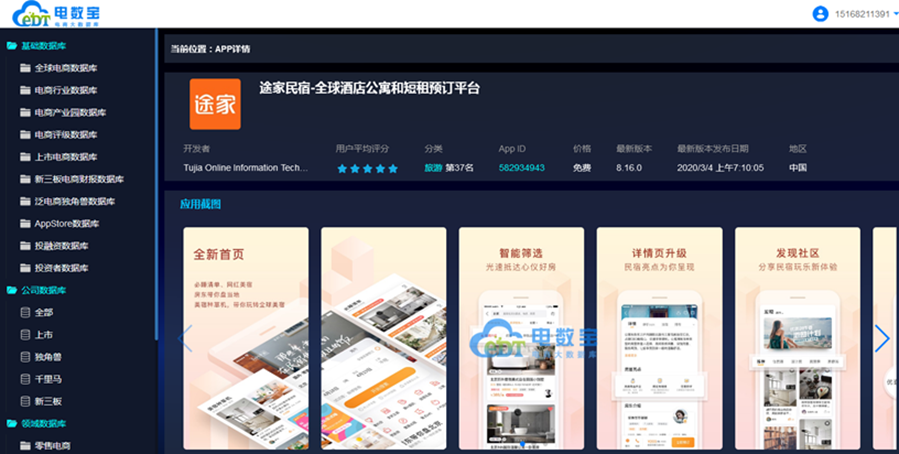Select 电商行业数据库 in the sidebar
This screenshot has height=454, width=899.
(x=65, y=90)
